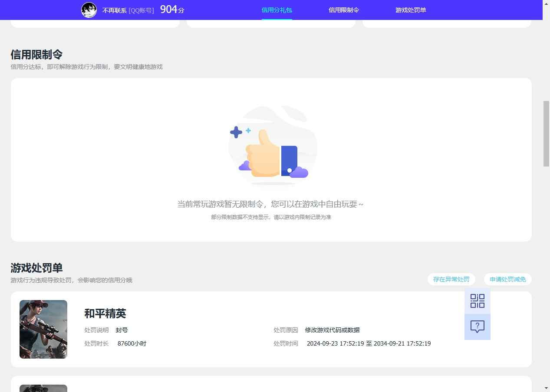
Task: Click the [QQ账号] label
Action: point(141,10)
